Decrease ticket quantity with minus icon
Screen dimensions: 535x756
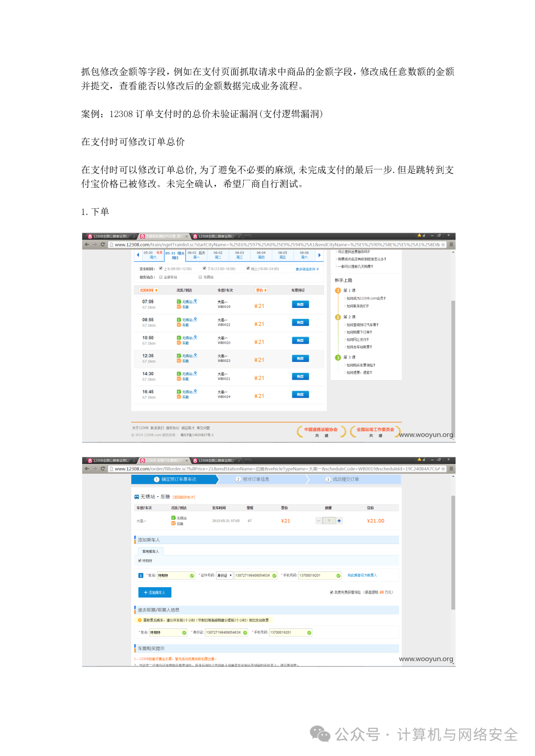[319, 521]
